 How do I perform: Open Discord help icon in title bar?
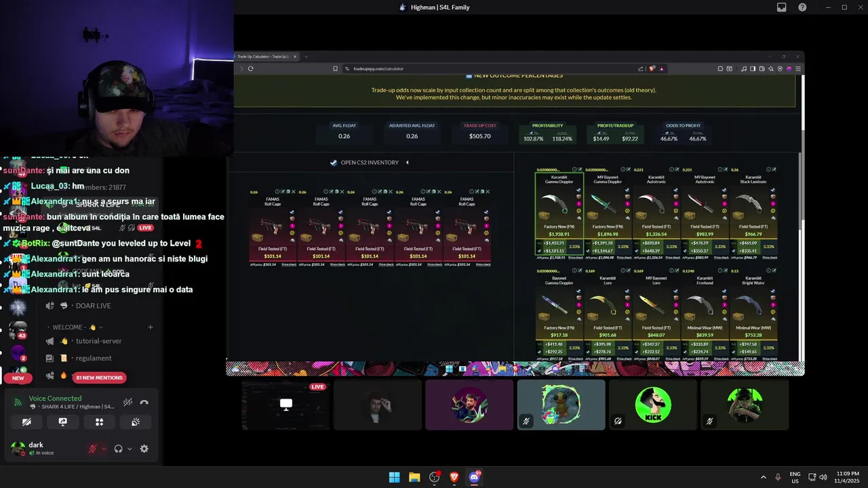[802, 7]
